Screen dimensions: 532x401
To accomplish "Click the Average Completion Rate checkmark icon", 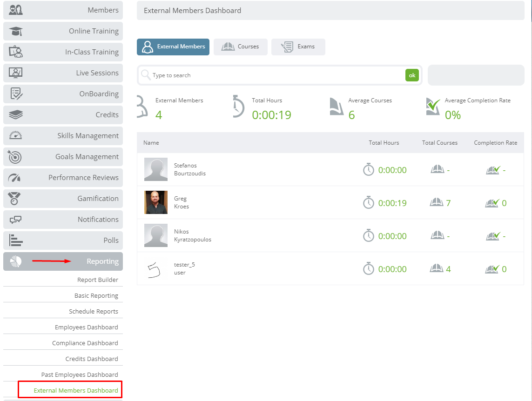I will [x=433, y=107].
